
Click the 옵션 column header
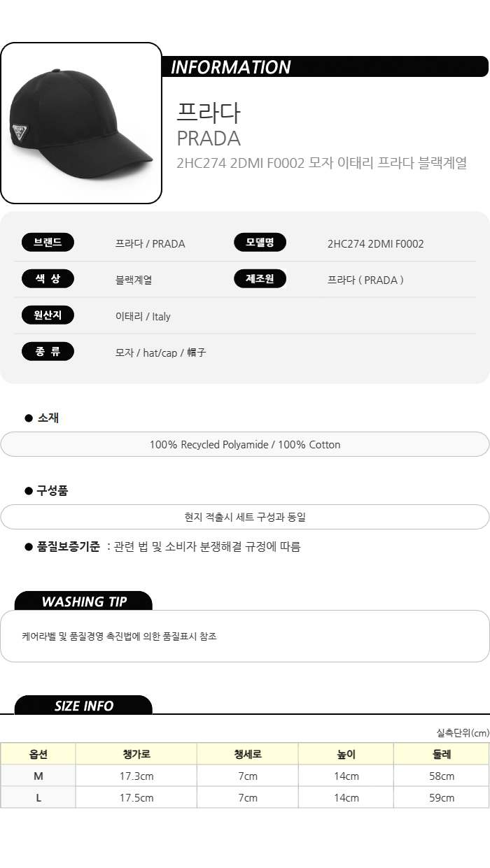[38, 754]
